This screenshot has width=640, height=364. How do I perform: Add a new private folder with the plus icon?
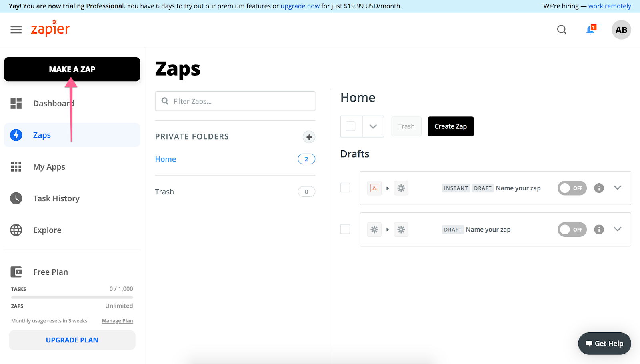309,137
